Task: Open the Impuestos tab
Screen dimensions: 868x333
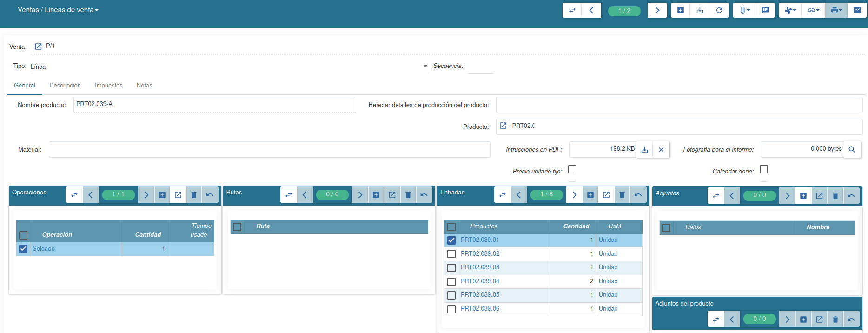Action: (x=108, y=86)
